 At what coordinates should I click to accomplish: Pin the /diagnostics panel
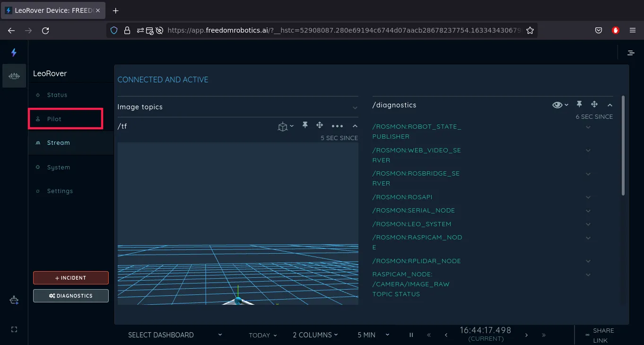pos(579,105)
